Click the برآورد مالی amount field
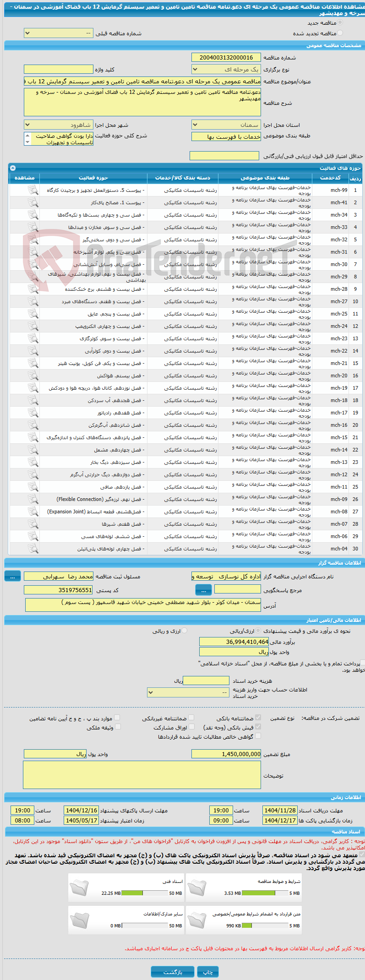This screenshot has width=365, height=980. (x=234, y=642)
